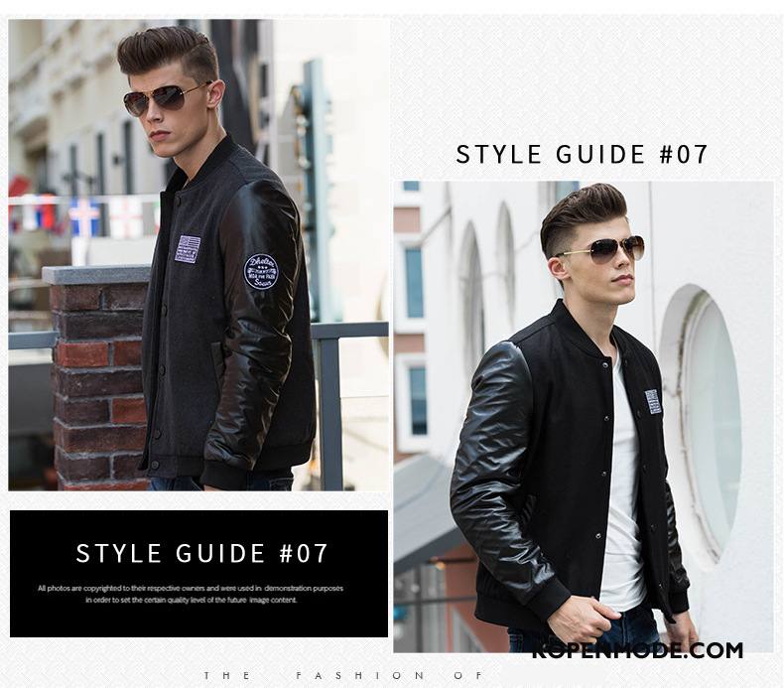
Task: Click the small flag patch on the right photo's jacket
Action: (652, 401)
